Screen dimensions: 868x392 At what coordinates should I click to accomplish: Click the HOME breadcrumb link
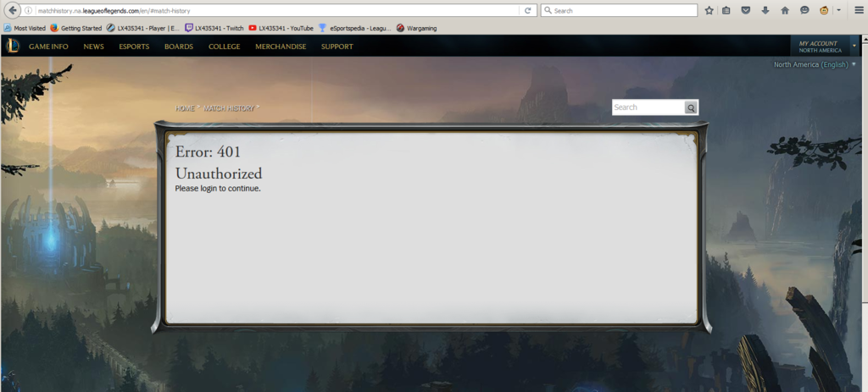click(185, 108)
